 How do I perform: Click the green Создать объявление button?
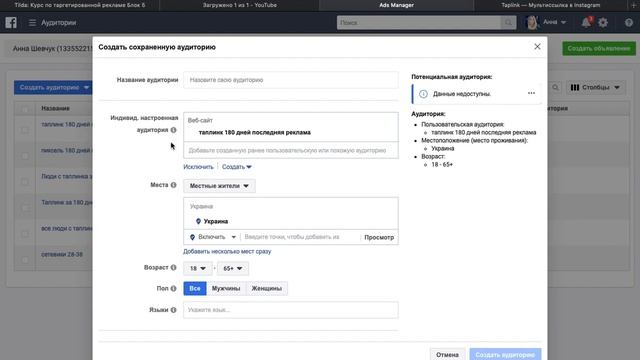coord(599,48)
